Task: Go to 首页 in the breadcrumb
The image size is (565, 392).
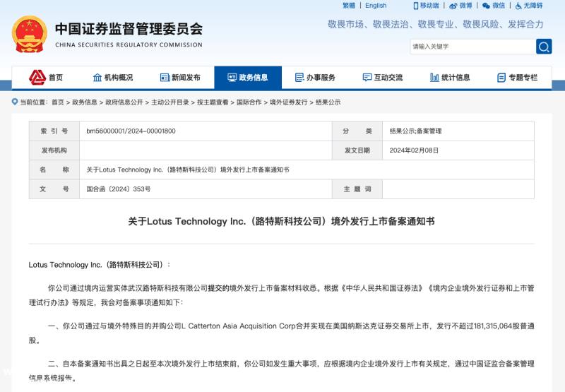Action: pyautogui.click(x=58, y=102)
